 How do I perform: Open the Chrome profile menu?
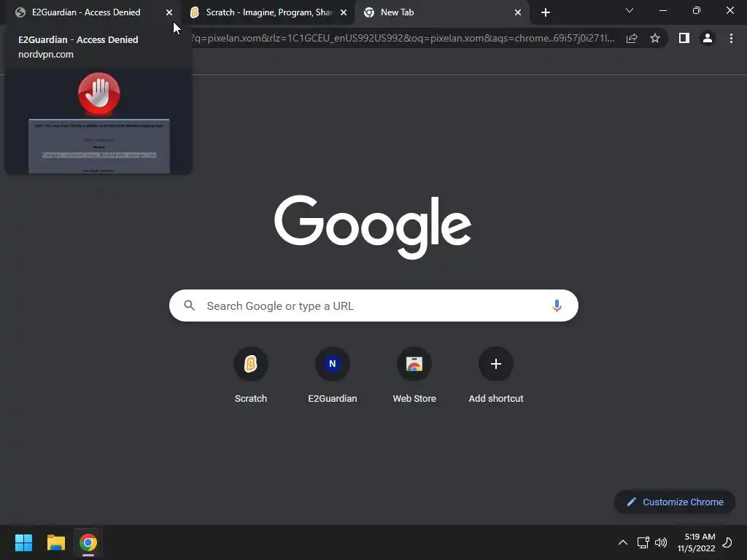coord(708,38)
